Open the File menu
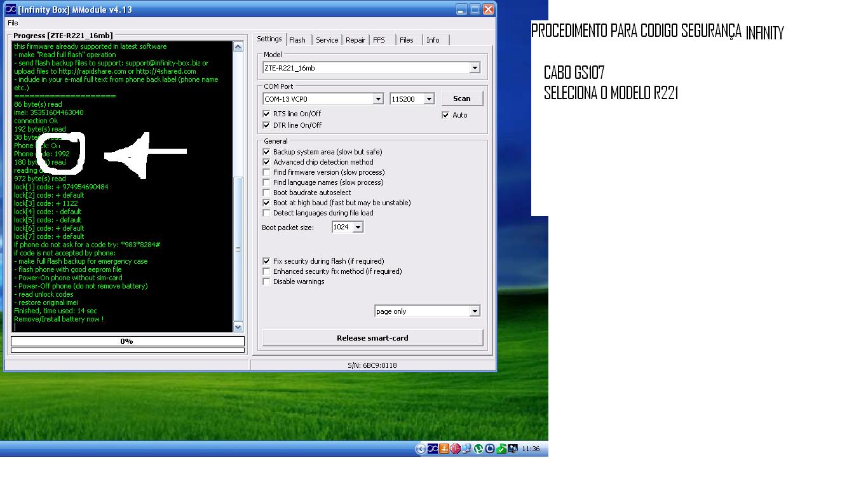This screenshot has width=868, height=488. (13, 23)
